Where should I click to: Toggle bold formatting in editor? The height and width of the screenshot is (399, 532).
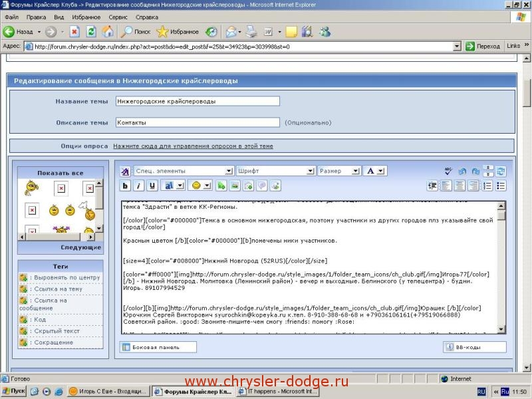coord(125,186)
